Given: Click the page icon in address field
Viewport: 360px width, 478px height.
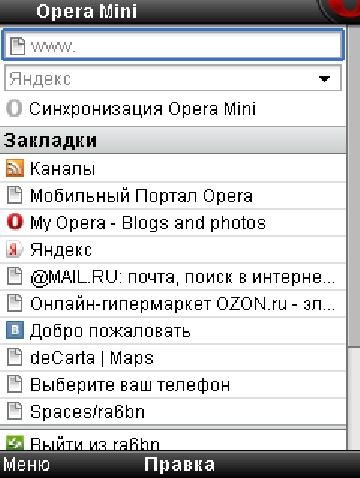Looking at the screenshot, I should [x=17, y=46].
